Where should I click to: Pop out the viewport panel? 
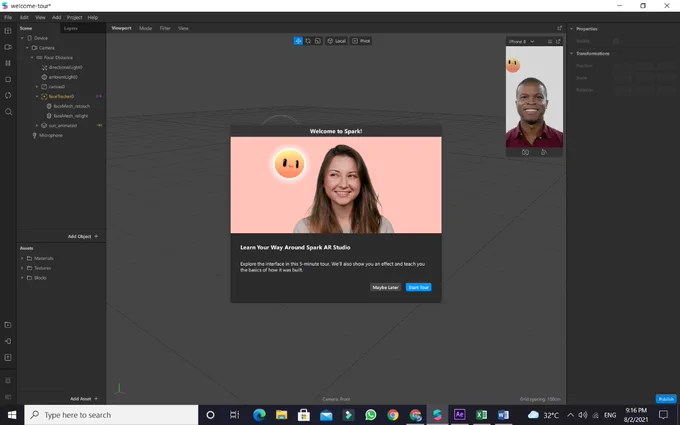click(x=559, y=28)
